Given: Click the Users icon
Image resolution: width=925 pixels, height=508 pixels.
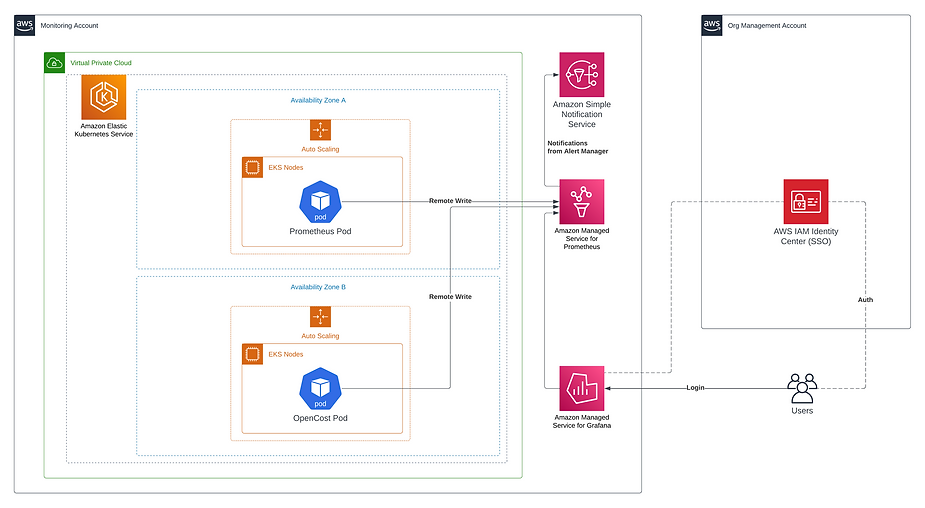Looking at the screenshot, I should pyautogui.click(x=802, y=388).
